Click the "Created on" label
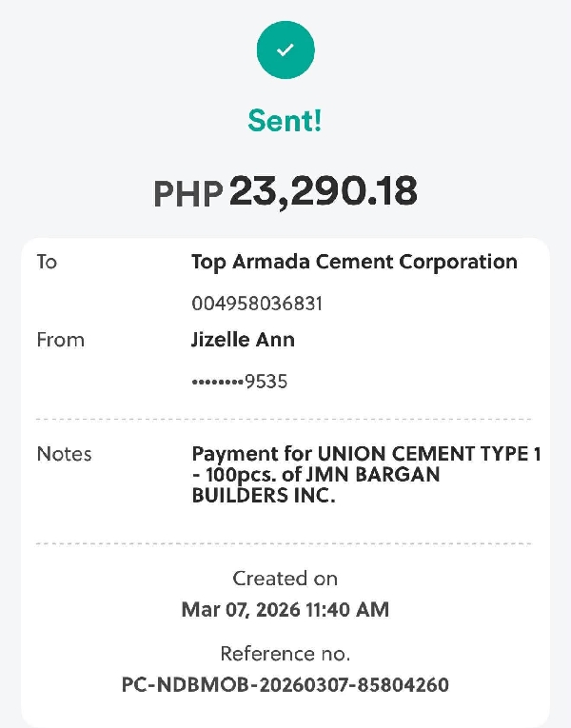 click(285, 579)
